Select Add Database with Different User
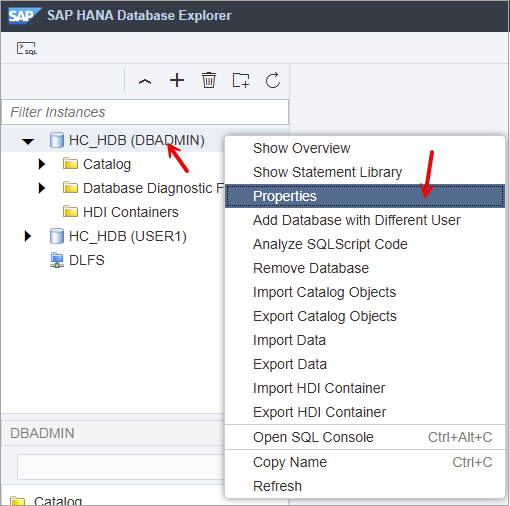The image size is (510, 506). tap(365, 220)
